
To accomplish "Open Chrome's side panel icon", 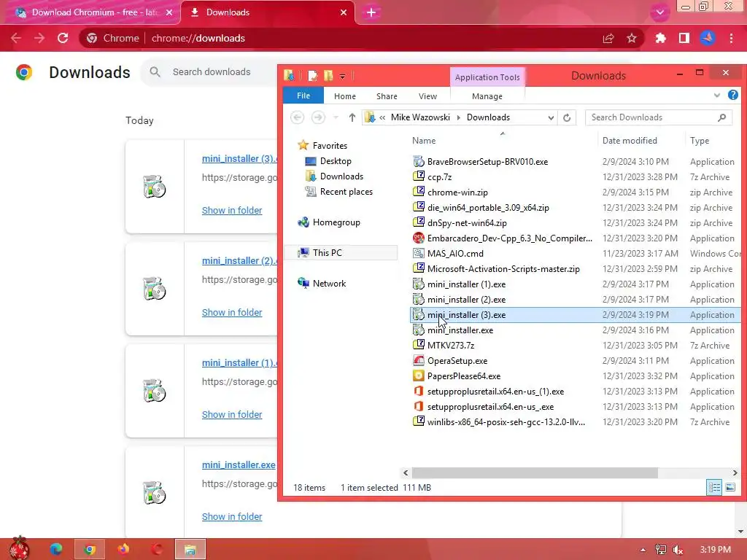I will tap(684, 38).
